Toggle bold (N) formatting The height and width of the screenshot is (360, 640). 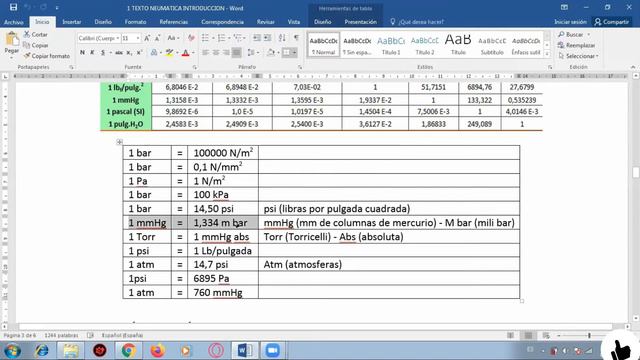[82, 52]
